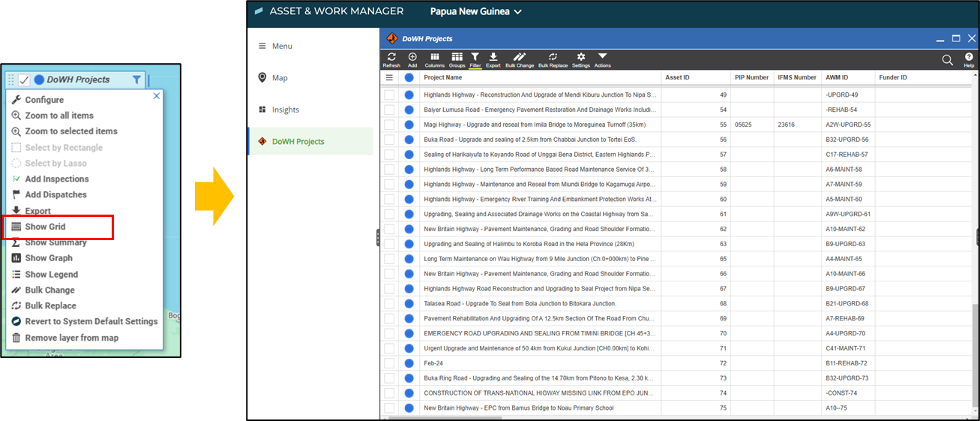Open Columns tool in grid toolbar
The width and height of the screenshot is (980, 421).
pyautogui.click(x=435, y=59)
